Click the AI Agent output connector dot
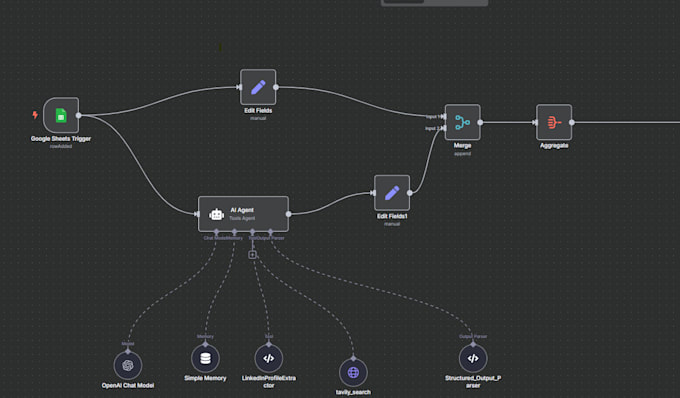This screenshot has height=398, width=680. 288,214
